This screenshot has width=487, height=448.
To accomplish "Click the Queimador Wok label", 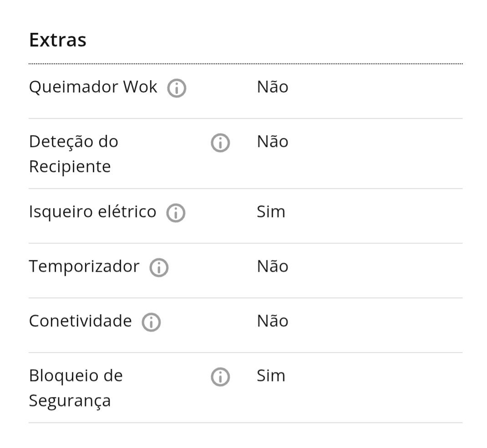I will 93,87.
